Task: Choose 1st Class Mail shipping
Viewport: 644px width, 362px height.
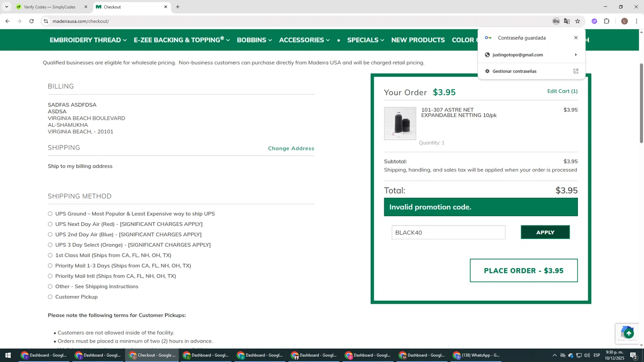Action: click(x=50, y=255)
